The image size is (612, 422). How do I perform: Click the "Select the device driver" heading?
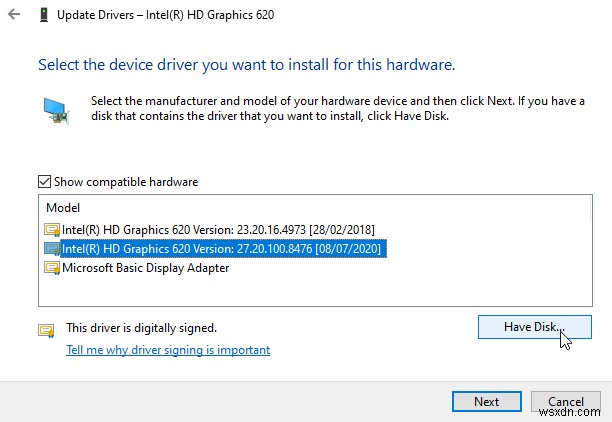(x=246, y=65)
